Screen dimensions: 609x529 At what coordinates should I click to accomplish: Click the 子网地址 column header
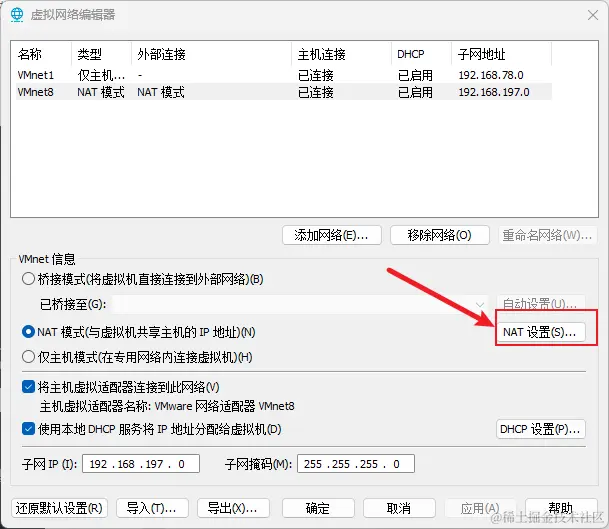coord(501,54)
